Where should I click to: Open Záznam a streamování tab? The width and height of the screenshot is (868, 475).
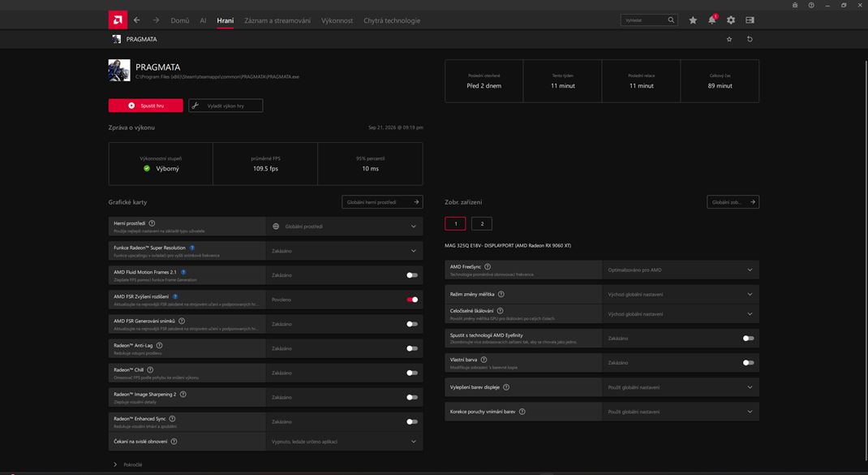click(x=277, y=20)
